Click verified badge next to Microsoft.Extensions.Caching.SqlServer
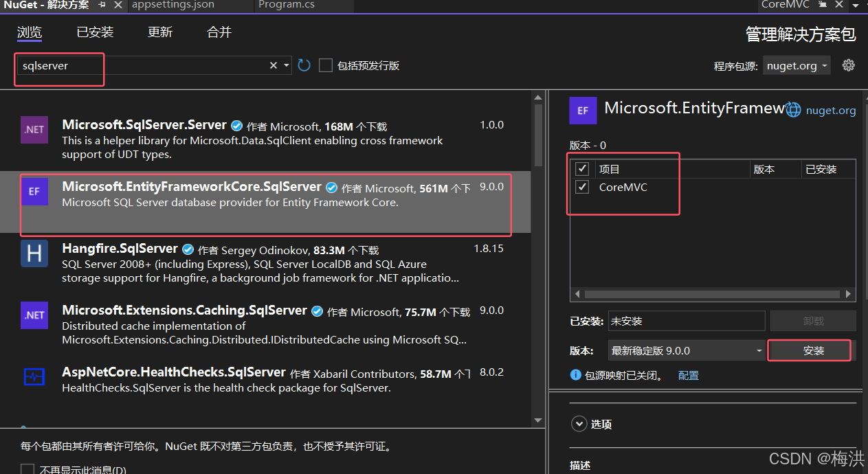 point(317,311)
